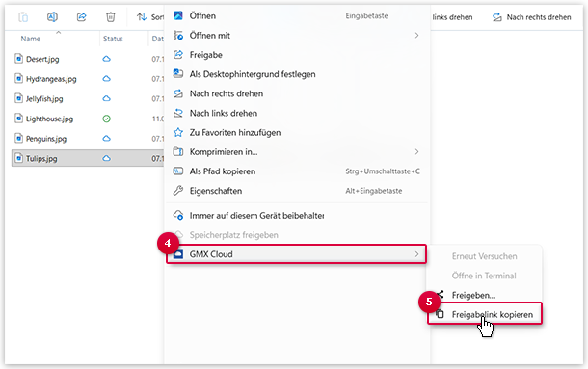
Task: Click the links drehen toolbar button
Action: 452,17
